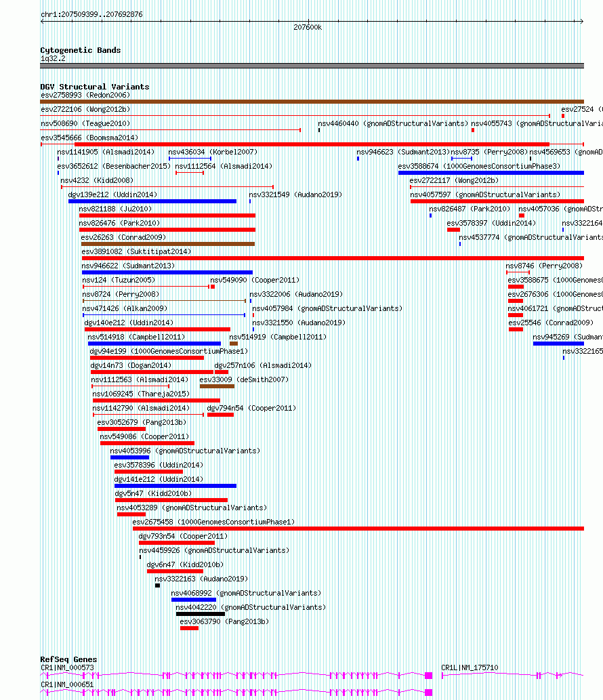Click nsv3322006 (Audano2019) label

tap(296, 295)
